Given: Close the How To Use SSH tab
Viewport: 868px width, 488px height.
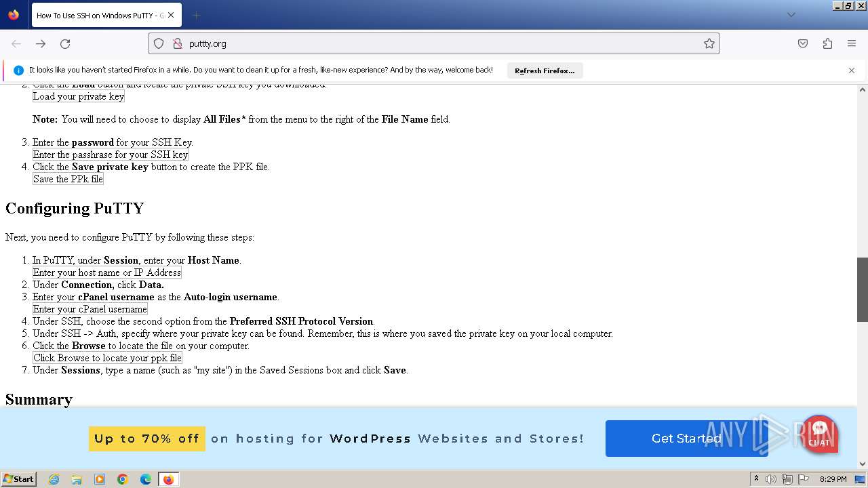Looking at the screenshot, I should click(x=172, y=15).
